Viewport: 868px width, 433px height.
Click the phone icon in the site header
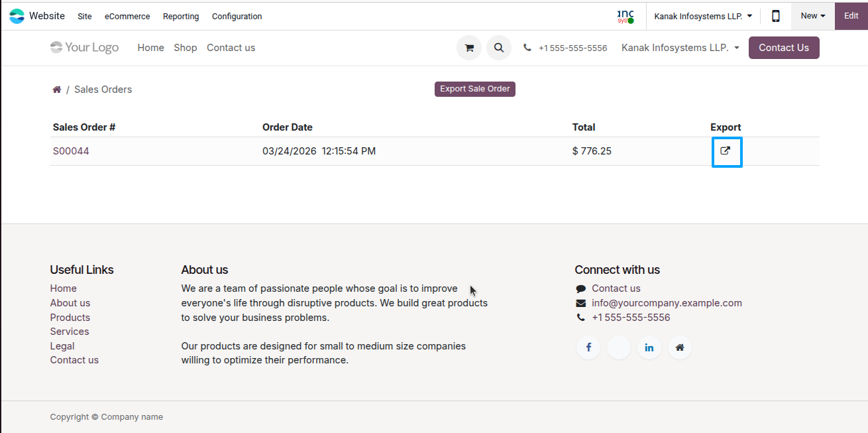click(527, 48)
